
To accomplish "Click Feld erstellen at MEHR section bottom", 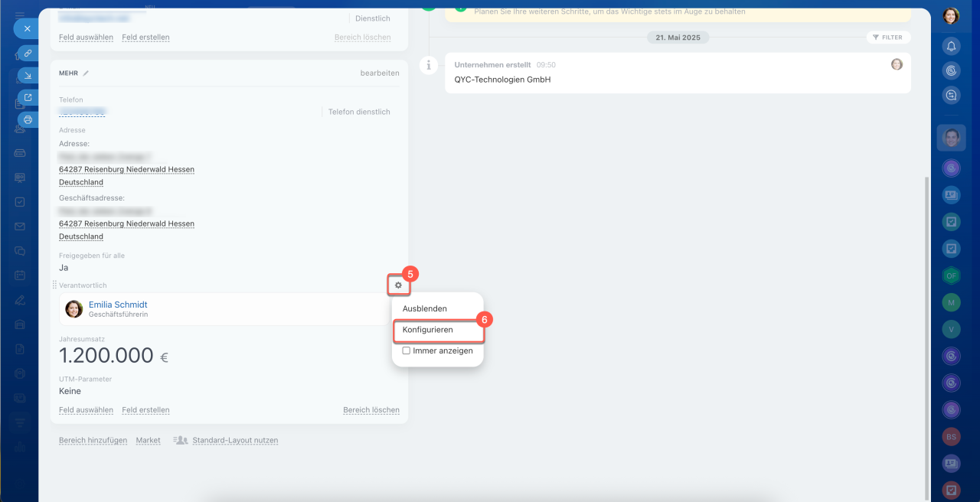I will 145,410.
